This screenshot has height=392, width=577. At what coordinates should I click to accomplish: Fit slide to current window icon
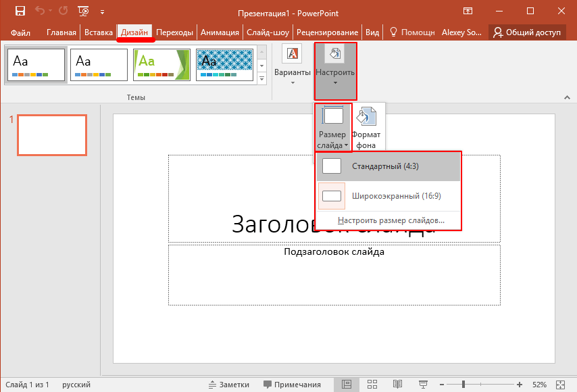click(560, 385)
